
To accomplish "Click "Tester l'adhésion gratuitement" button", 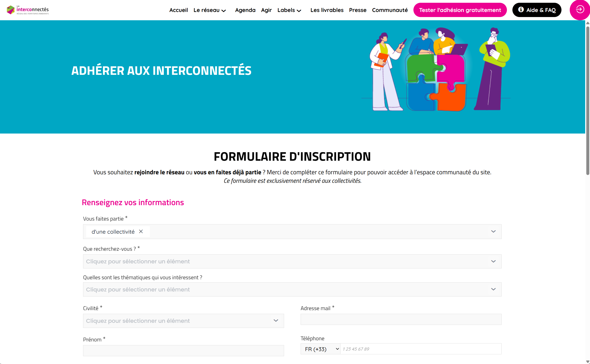I will pos(460,10).
